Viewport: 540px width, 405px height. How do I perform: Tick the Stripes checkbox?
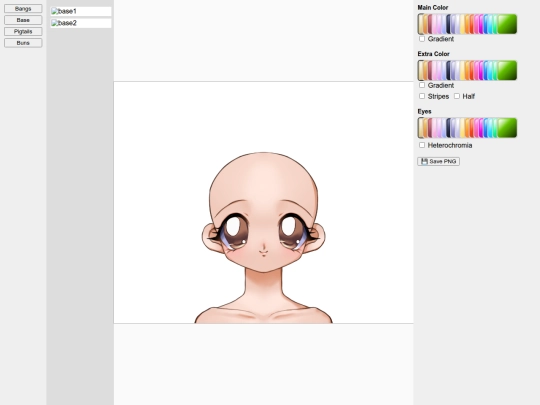(422, 96)
